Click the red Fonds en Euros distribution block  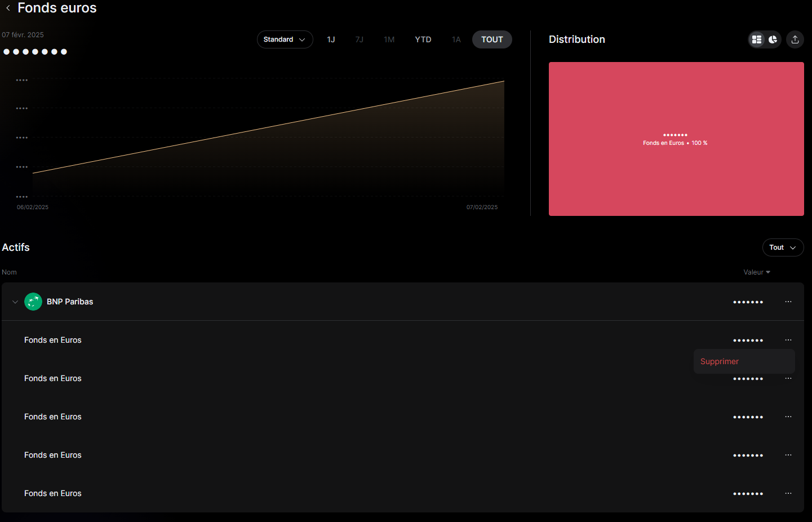click(676, 169)
